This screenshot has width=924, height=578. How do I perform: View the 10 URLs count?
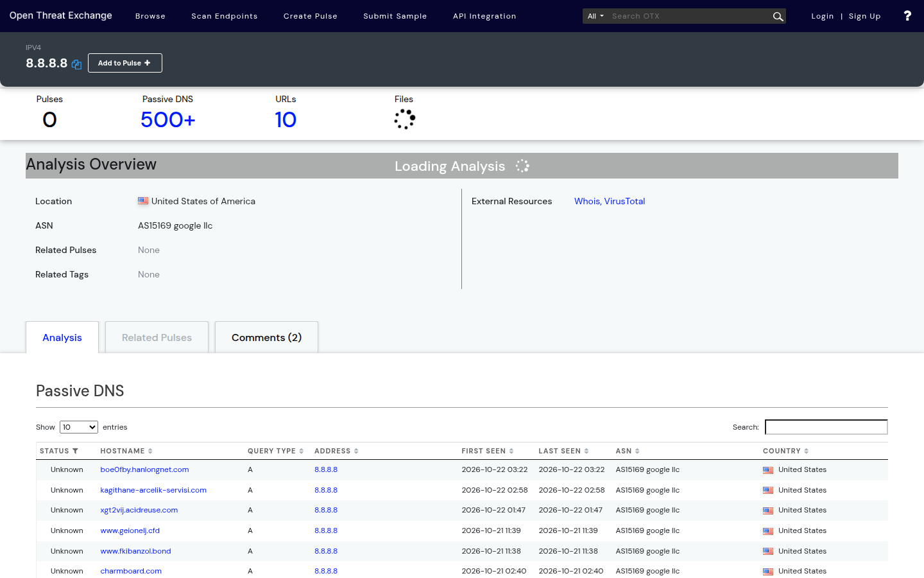(286, 119)
